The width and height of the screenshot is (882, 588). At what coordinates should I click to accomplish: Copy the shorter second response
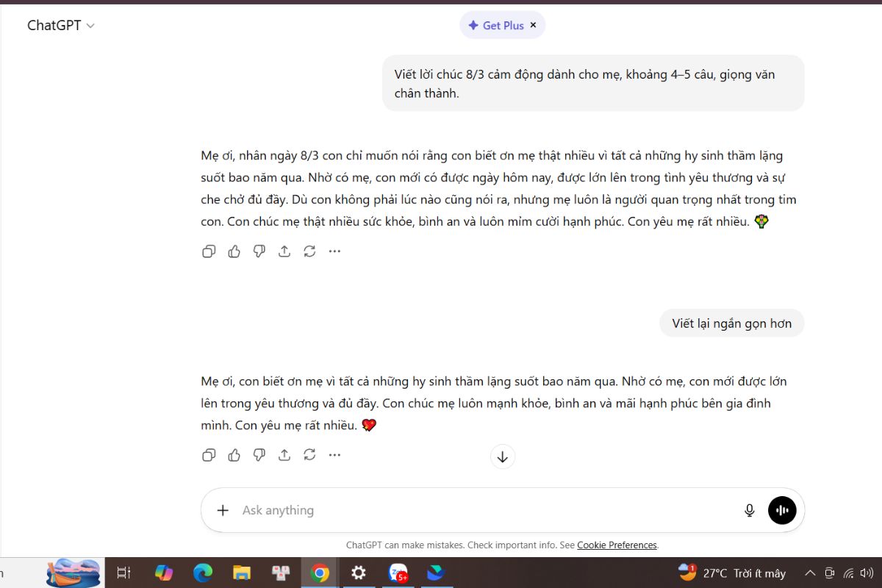click(209, 455)
